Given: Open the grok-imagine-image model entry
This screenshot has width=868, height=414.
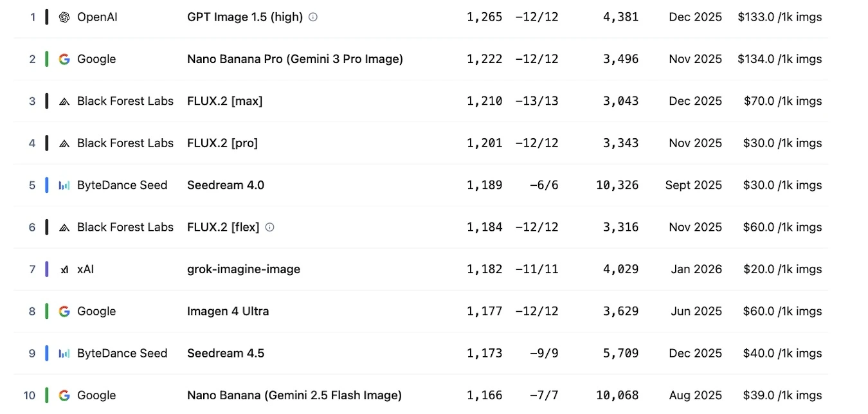Looking at the screenshot, I should (243, 269).
